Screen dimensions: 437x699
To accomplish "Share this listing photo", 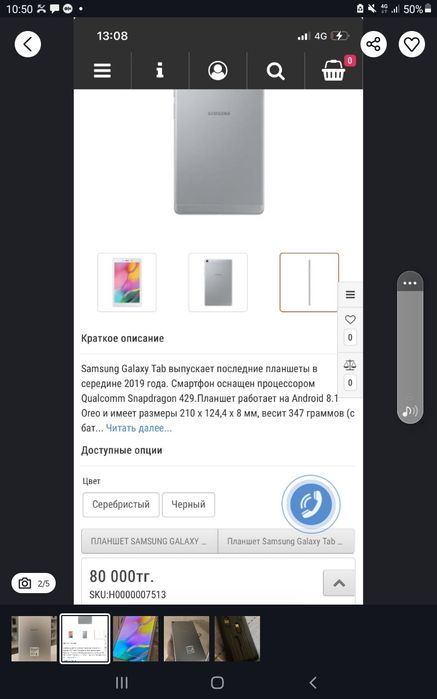I will pos(373,44).
